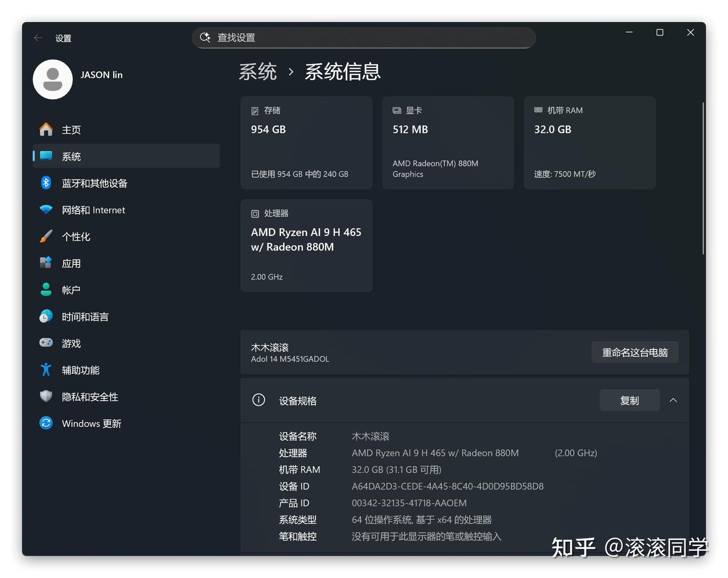Image resolution: width=728 pixels, height=578 pixels.
Task: Click the RAM value 32.0 GB (31.1 GB 可用)
Action: pyautogui.click(x=397, y=469)
